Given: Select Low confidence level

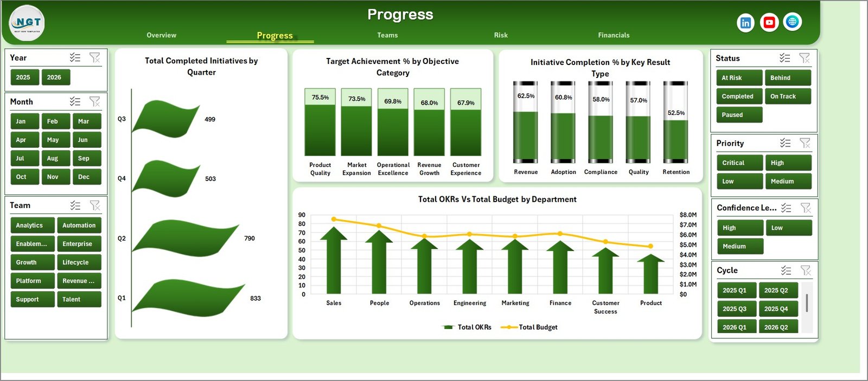Looking at the screenshot, I should 789,228.
